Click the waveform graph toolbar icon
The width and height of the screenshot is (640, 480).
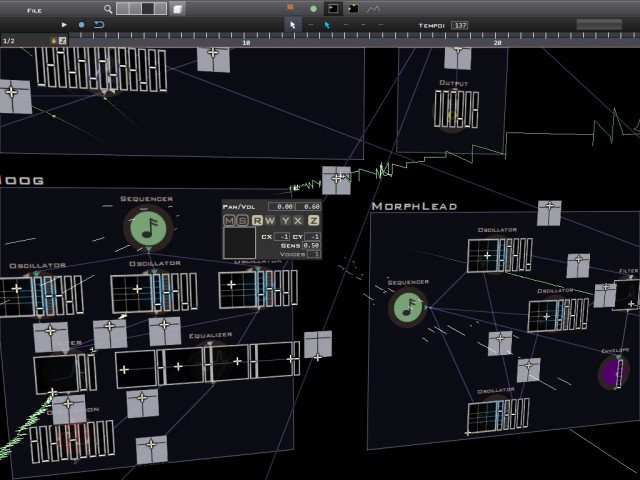point(373,8)
